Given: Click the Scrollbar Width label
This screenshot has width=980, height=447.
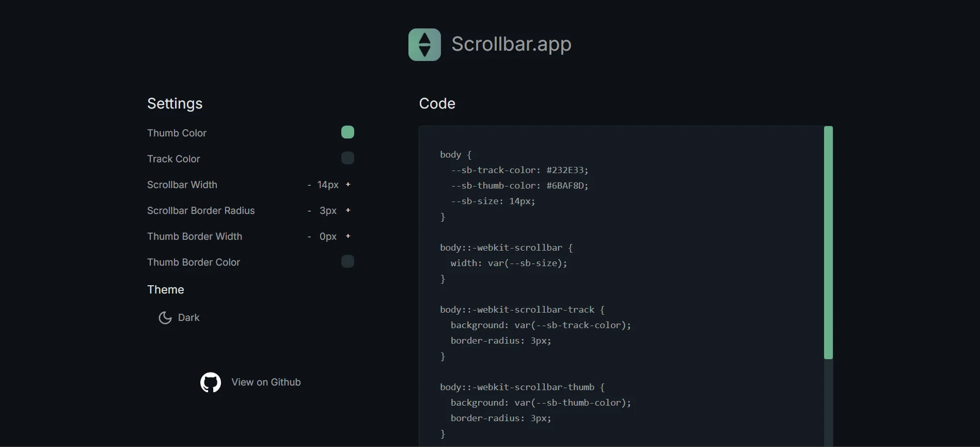Looking at the screenshot, I should click(x=182, y=184).
